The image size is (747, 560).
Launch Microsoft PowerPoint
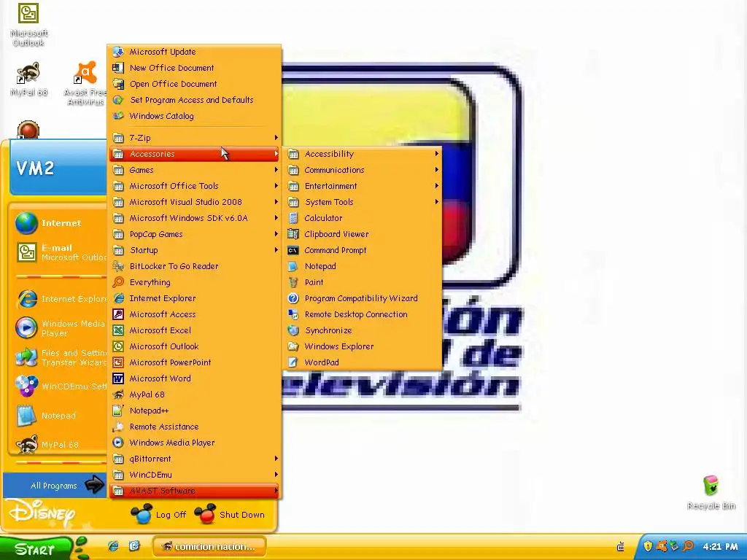194,362
